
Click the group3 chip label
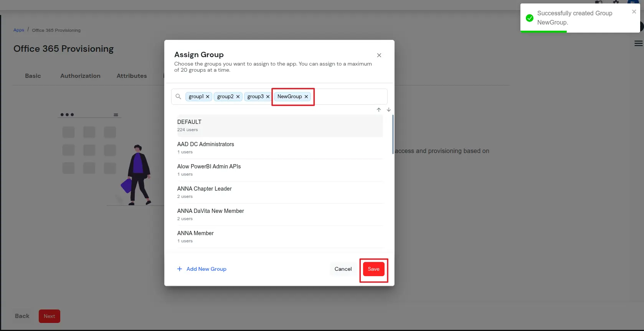(x=256, y=97)
